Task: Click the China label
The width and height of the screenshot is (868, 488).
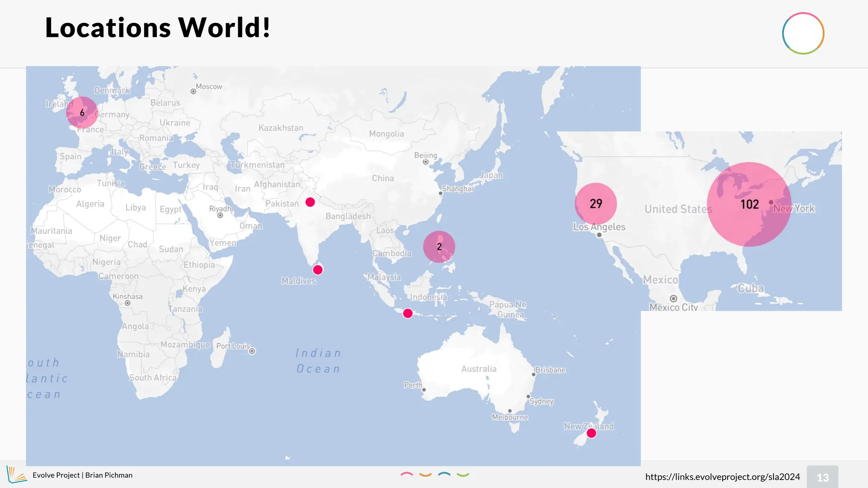Action: click(x=383, y=178)
